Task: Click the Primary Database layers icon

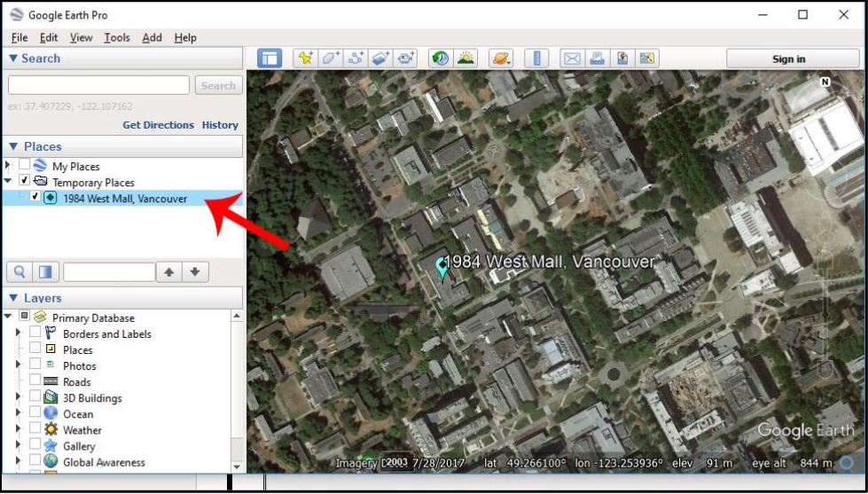Action: point(39,318)
